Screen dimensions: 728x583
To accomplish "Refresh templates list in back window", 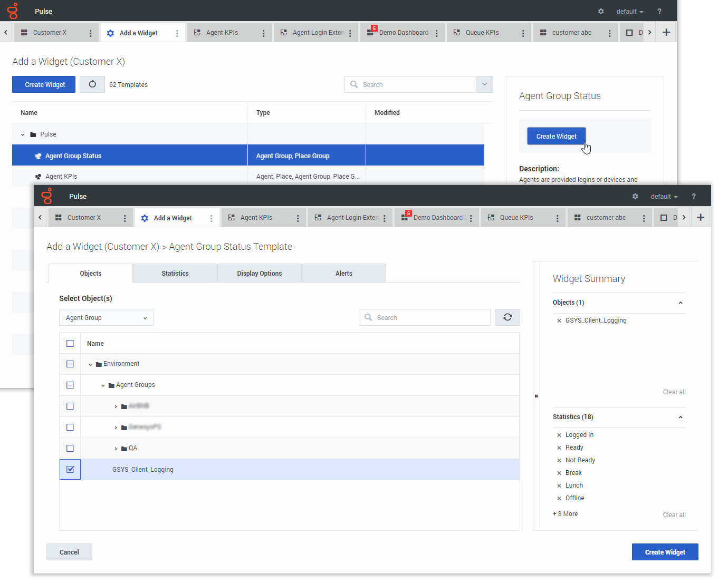I will coord(92,84).
